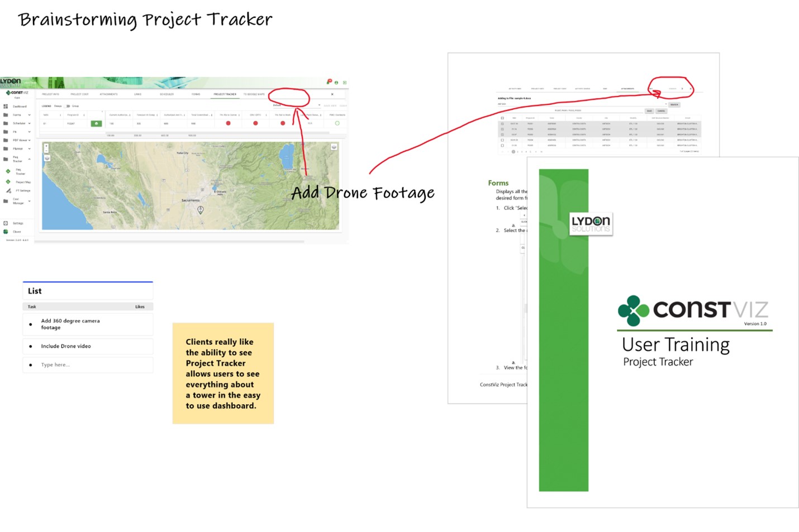The width and height of the screenshot is (799, 532).
Task: Toggle the Freeze/Group switch in legend row
Action: [68, 106]
